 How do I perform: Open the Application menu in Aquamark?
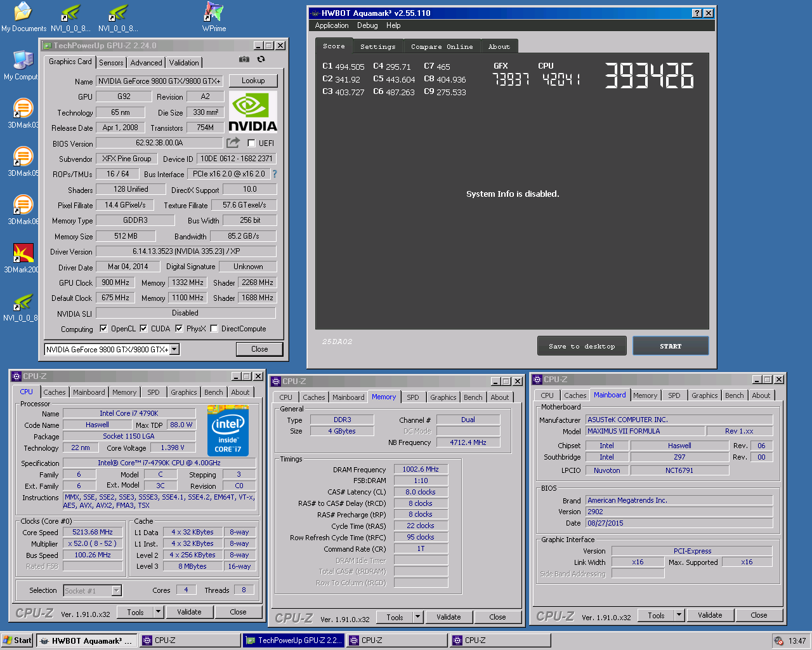[x=332, y=25]
